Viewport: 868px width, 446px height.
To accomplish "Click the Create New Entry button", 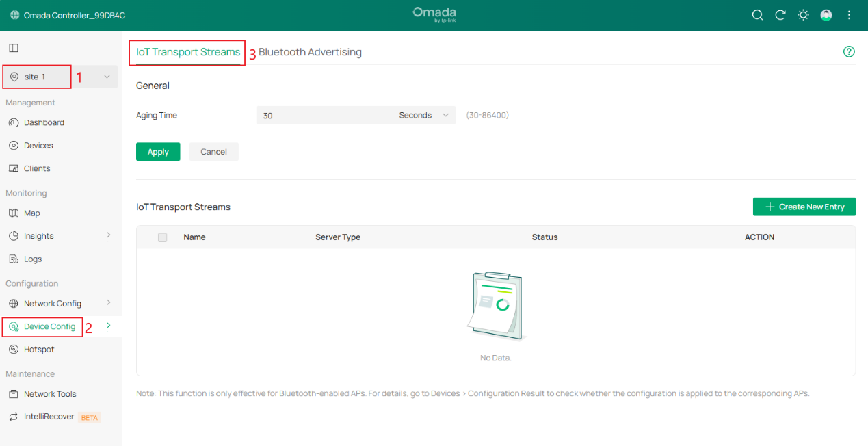I will click(804, 207).
